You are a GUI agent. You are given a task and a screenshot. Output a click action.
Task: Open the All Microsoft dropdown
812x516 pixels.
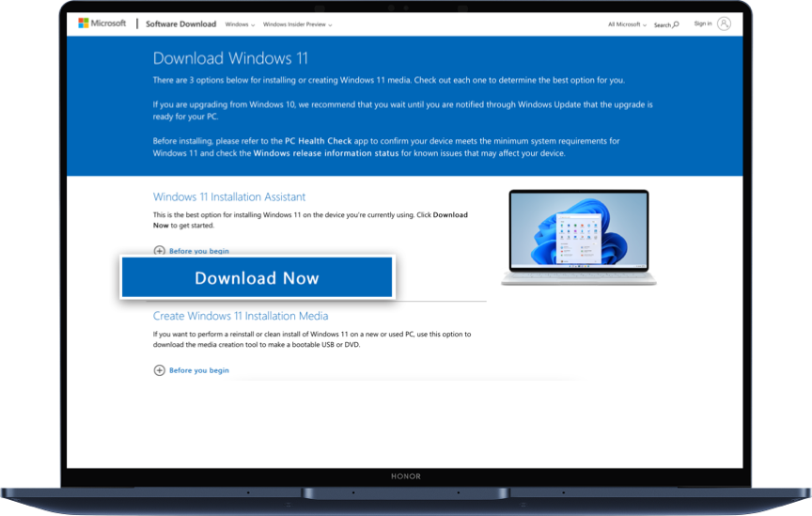pos(627,24)
